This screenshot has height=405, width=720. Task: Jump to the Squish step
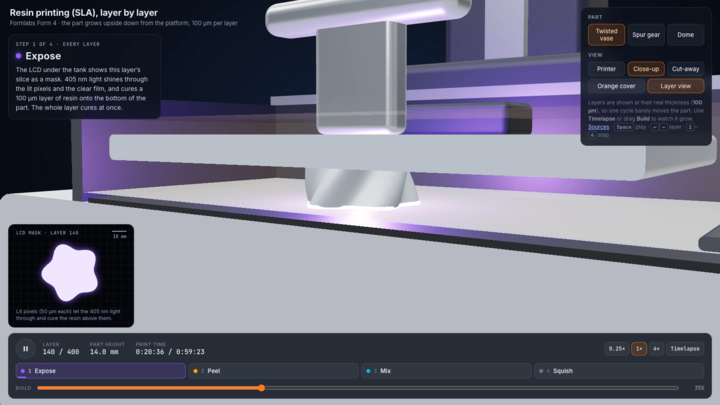[x=619, y=371]
